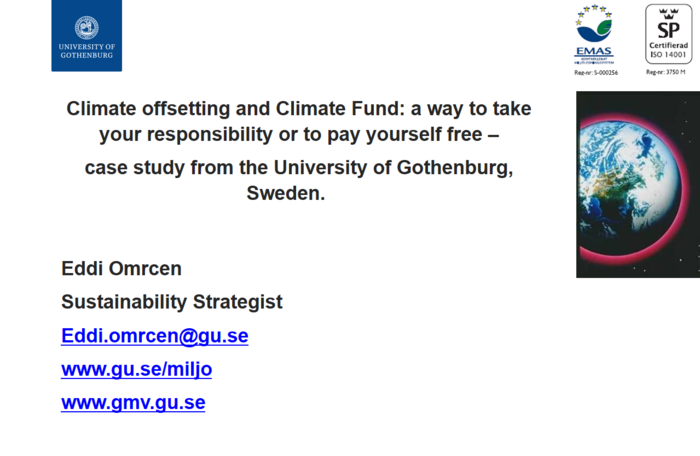The image size is (700, 456).
Task: Click the name Eddi Omrcen
Action: [121, 268]
